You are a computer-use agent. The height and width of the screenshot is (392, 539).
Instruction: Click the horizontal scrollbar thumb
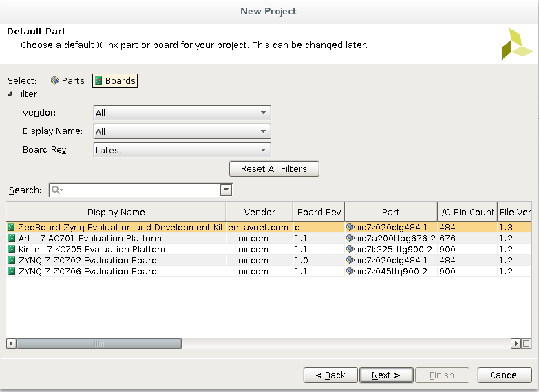[99, 343]
